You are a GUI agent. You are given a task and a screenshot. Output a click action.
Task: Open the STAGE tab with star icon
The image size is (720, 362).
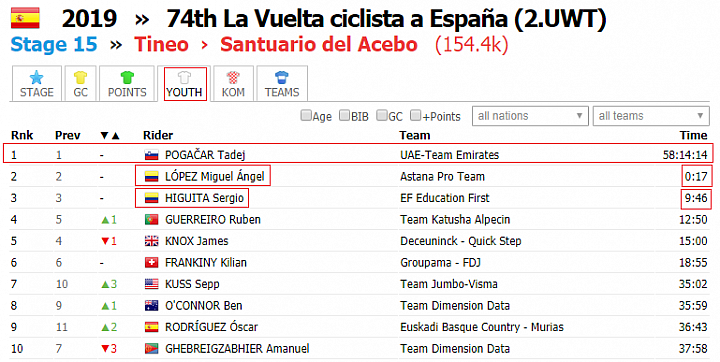(36, 84)
